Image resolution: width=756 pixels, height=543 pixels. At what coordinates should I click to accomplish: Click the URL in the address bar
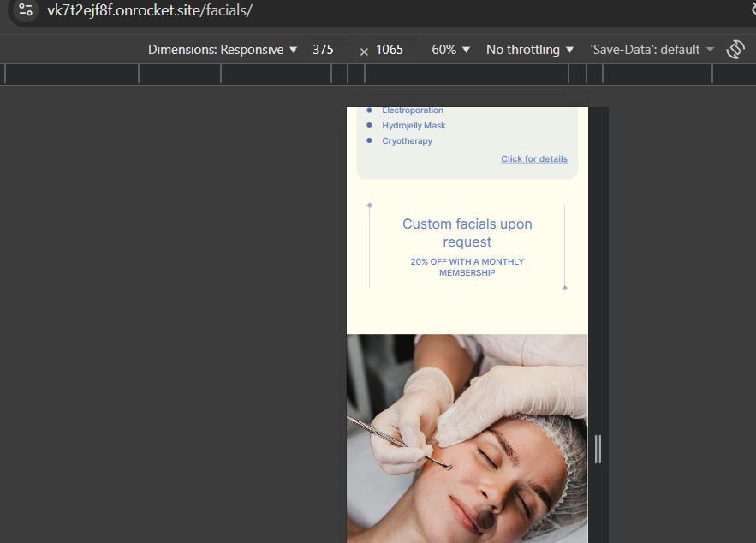click(x=150, y=10)
